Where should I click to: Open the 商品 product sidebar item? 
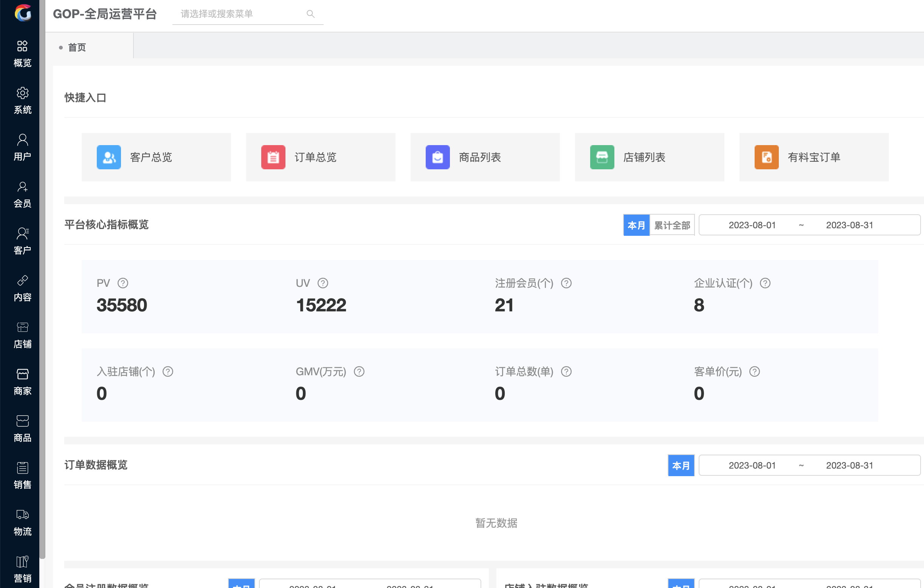click(x=22, y=429)
